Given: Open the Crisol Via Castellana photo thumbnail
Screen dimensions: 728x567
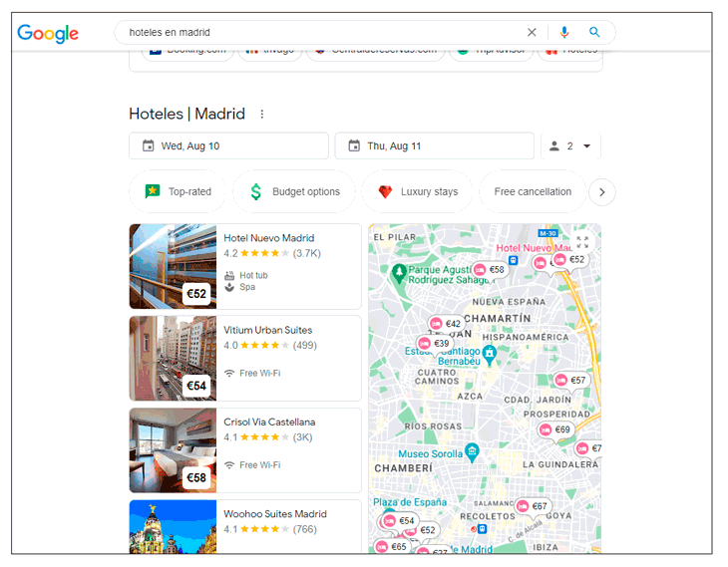Looking at the screenshot, I should [173, 450].
